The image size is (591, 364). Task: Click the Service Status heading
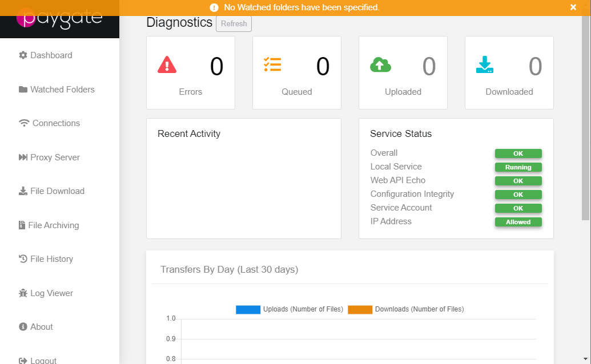[x=401, y=134]
